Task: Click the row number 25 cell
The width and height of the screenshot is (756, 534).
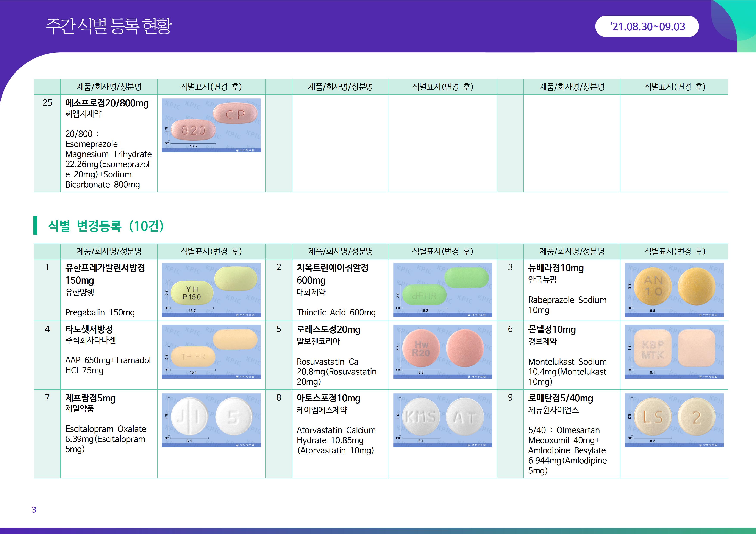Action: click(47, 103)
